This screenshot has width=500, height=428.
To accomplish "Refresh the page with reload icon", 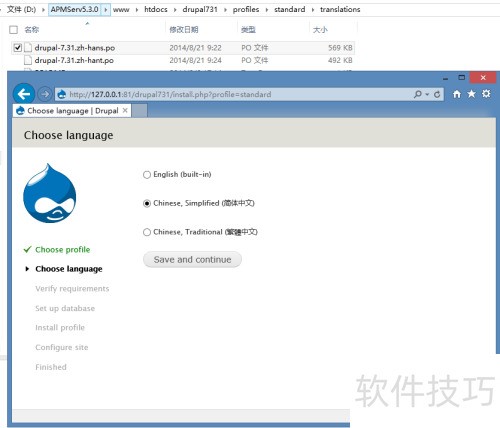I will (x=437, y=94).
